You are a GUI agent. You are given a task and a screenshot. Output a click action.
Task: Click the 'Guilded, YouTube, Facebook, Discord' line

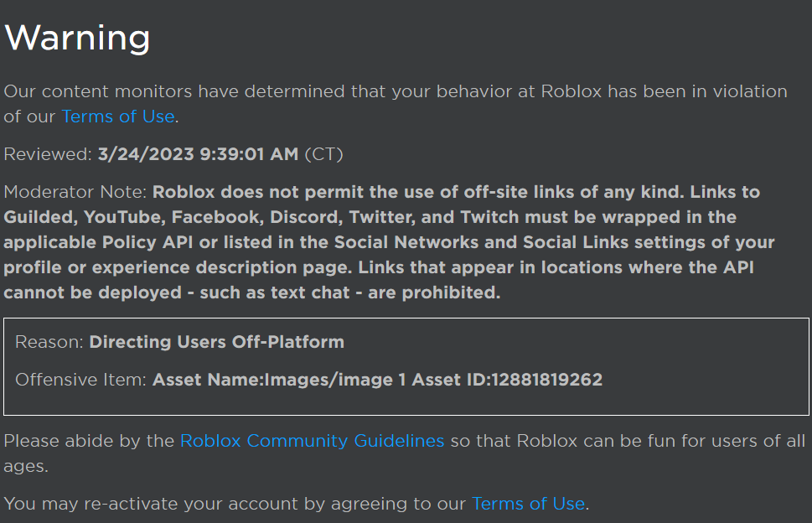coord(370,217)
